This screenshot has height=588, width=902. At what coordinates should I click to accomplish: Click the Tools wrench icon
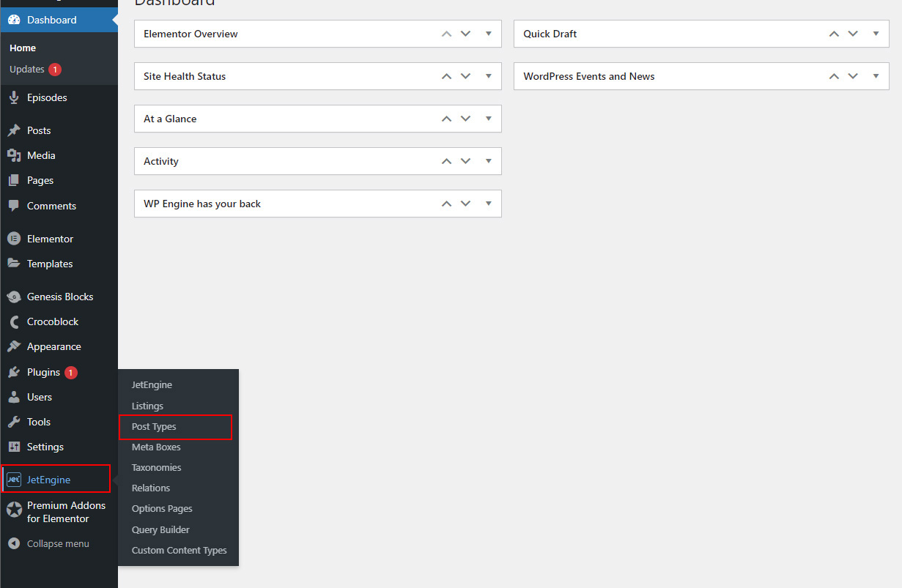point(14,422)
